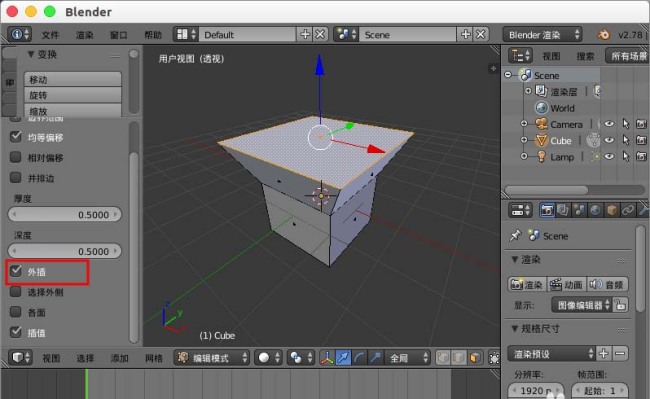Add a new scene

(x=465, y=34)
